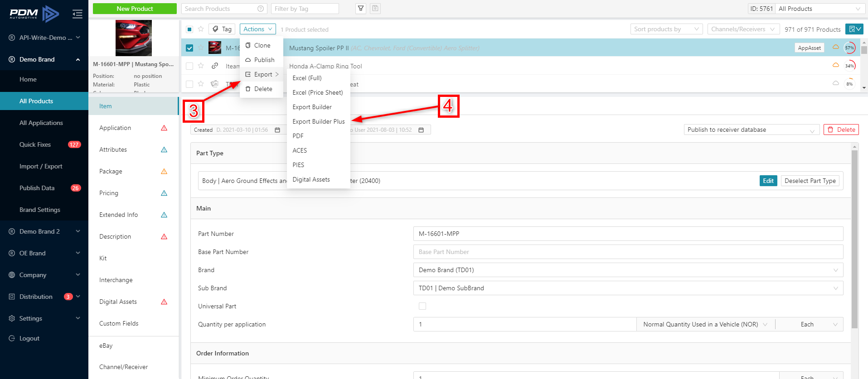Viewport: 868px width, 379px height.
Task: Star the Mustang Spoiler PP II row
Action: 201,48
